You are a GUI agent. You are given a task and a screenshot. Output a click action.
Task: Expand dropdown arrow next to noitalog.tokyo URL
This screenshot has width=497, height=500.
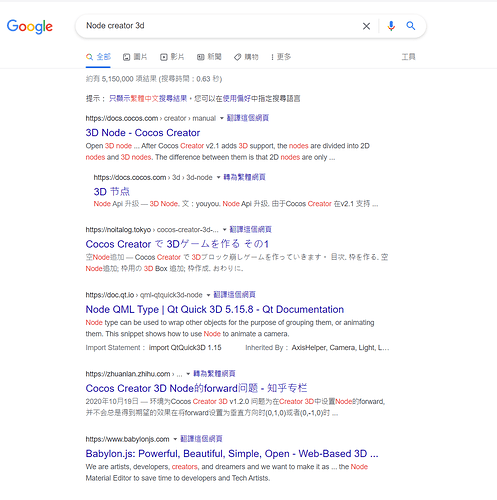tap(224, 229)
